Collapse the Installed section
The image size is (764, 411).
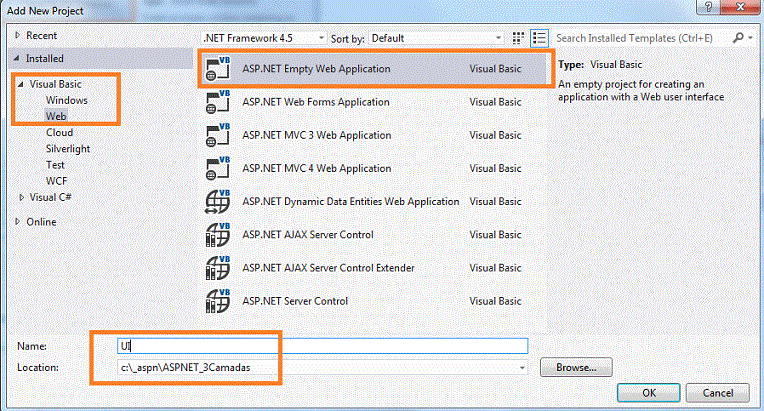17,58
